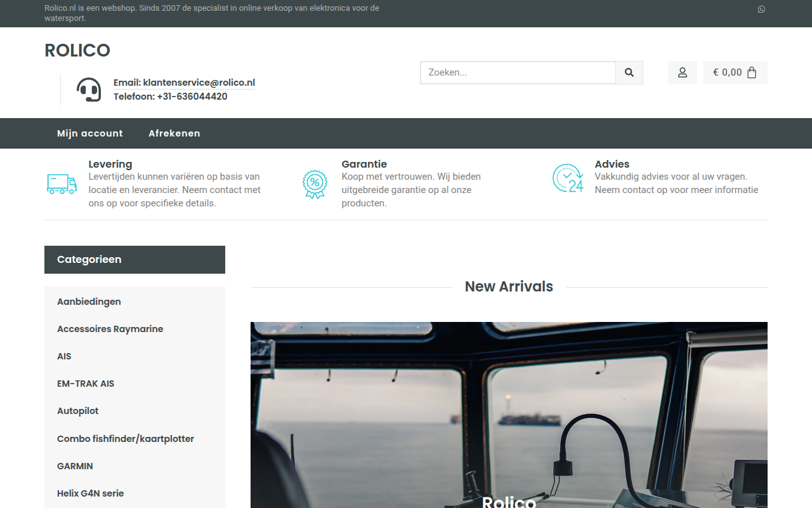Click the Advies heading
This screenshot has height=508, width=812.
pos(612,164)
